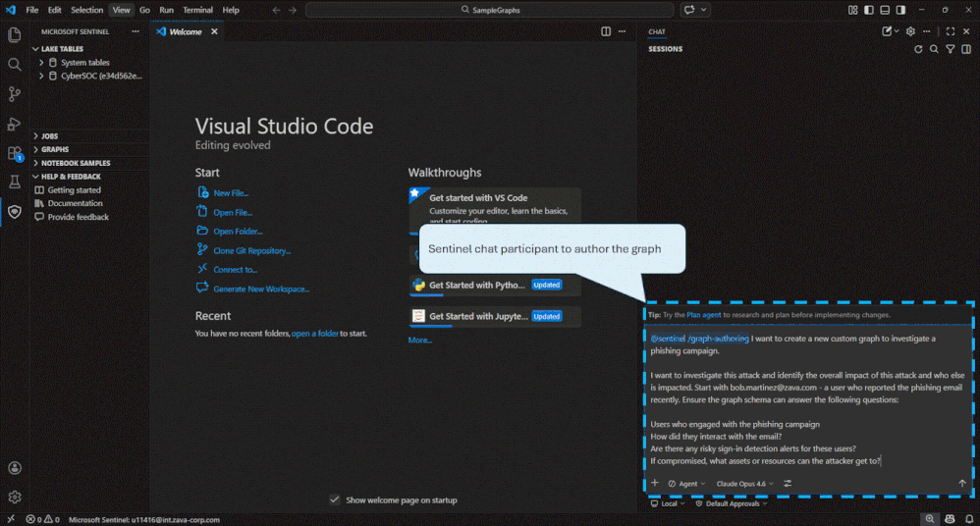
Task: Open the Accounts icon in activity bar
Action: [x=15, y=468]
